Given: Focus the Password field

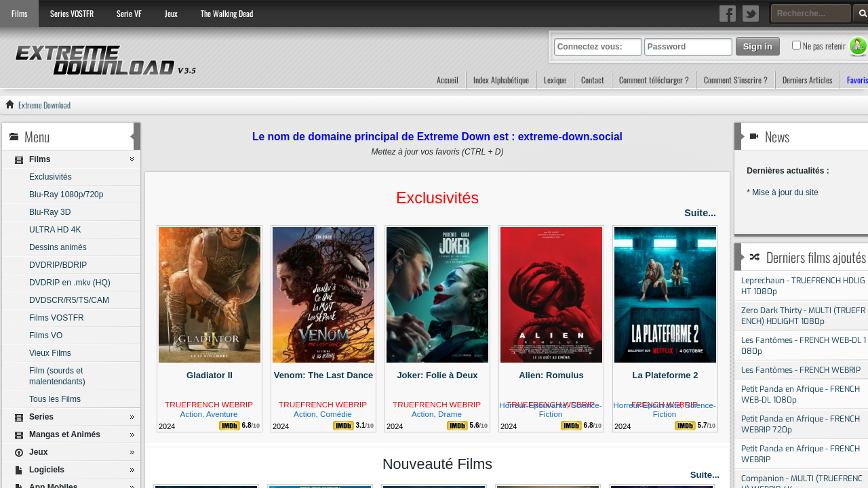Looking at the screenshot, I should click(x=688, y=47).
